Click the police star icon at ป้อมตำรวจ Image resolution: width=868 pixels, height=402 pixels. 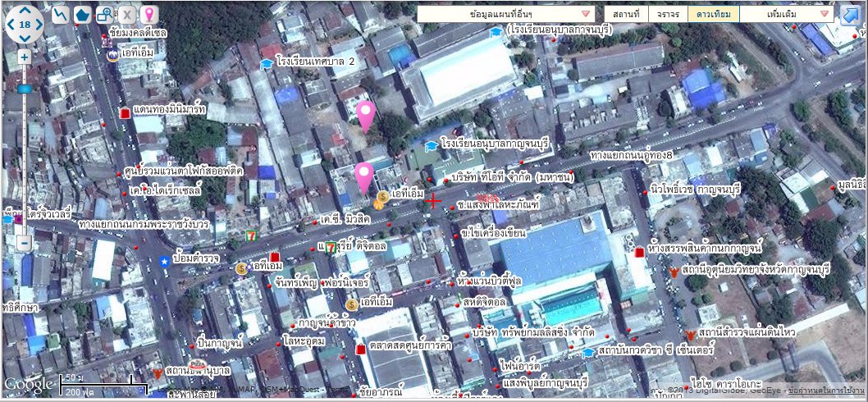(x=164, y=261)
